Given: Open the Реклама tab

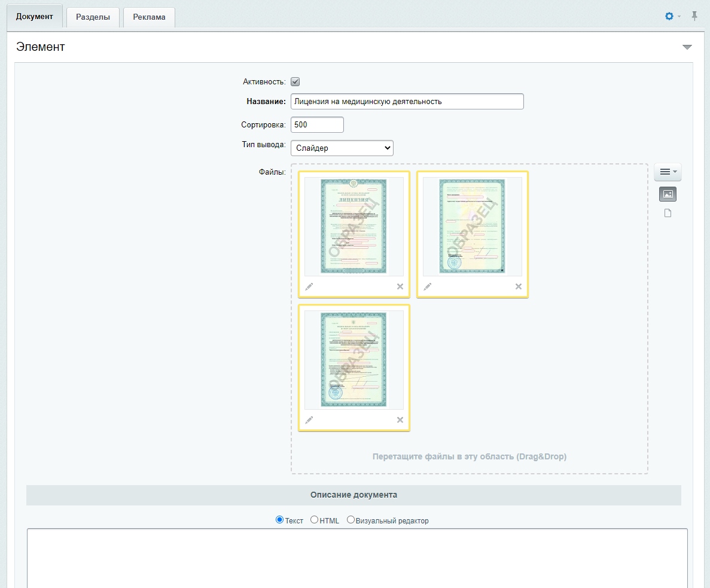Looking at the screenshot, I should click(x=149, y=17).
